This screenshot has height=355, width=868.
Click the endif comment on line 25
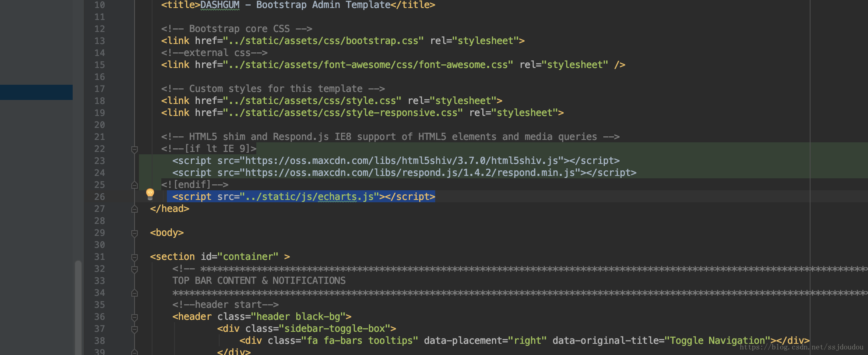click(x=195, y=185)
